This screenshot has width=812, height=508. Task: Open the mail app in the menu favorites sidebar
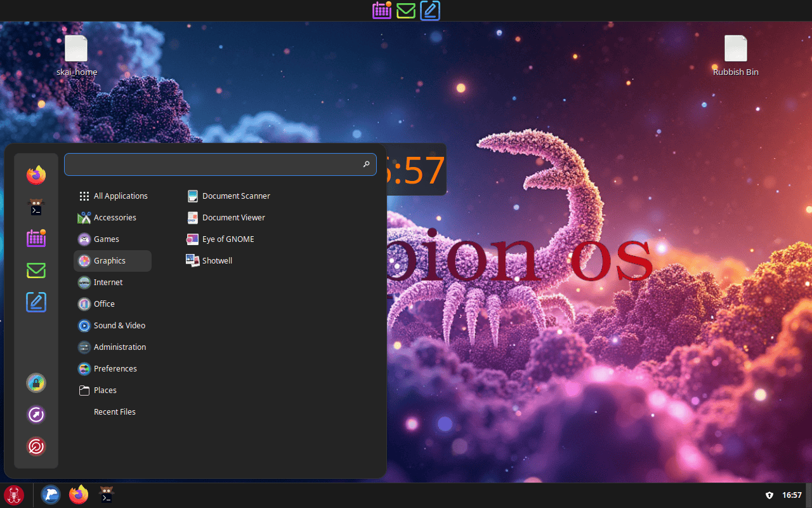click(x=36, y=271)
